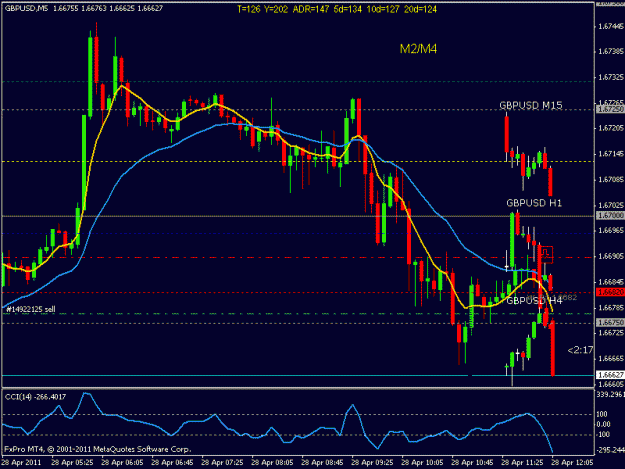Click the 1.67385 price scale value
Screen dimensions: 625x469
tap(611, 51)
